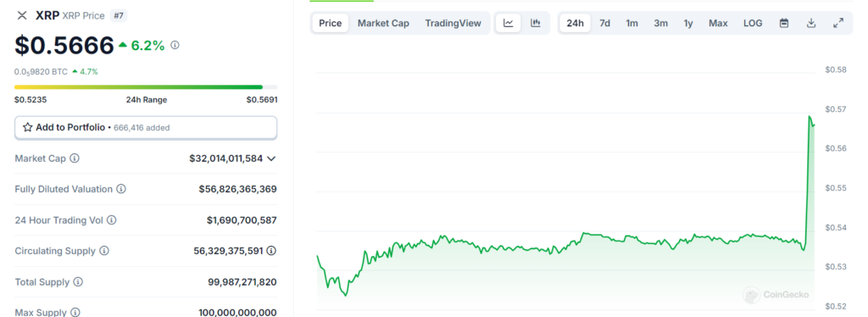Image resolution: width=868 pixels, height=317 pixels.
Task: Choose the 3m time range
Action: click(660, 23)
